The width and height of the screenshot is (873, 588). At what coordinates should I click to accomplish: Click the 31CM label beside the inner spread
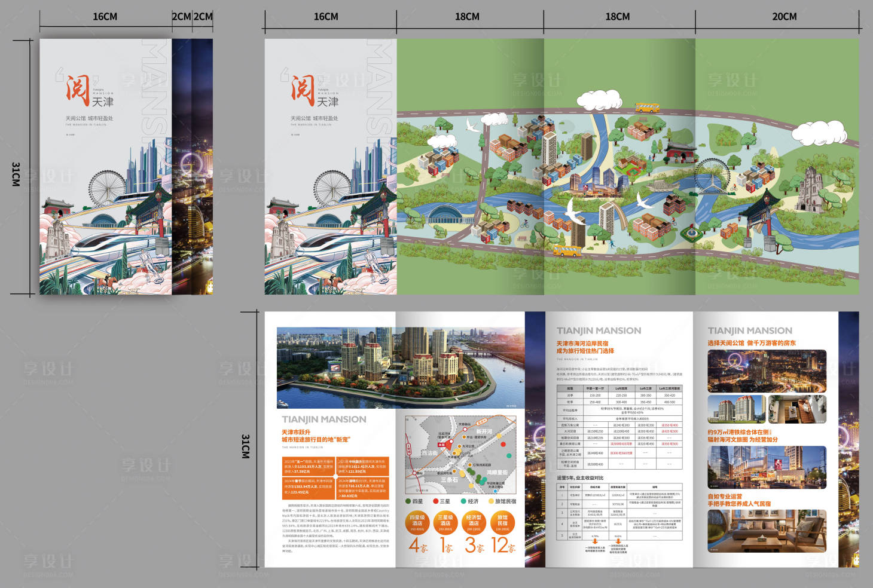[246, 446]
